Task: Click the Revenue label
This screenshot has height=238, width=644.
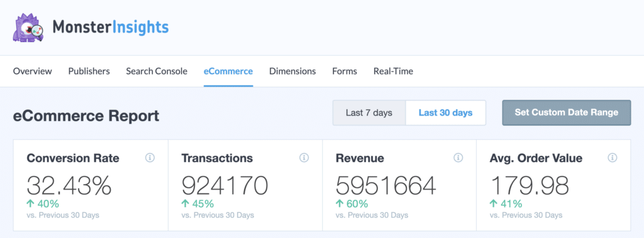Action: point(360,158)
